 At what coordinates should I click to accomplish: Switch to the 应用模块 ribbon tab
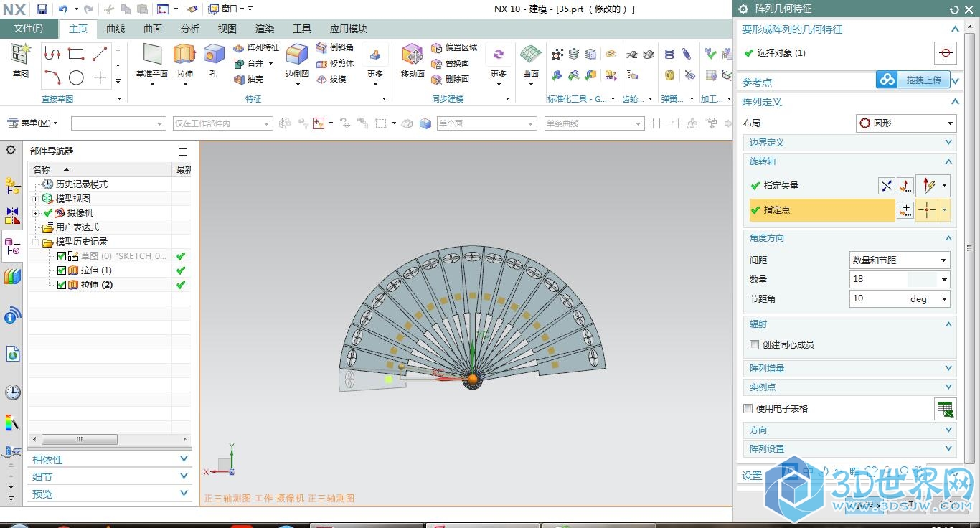point(349,29)
